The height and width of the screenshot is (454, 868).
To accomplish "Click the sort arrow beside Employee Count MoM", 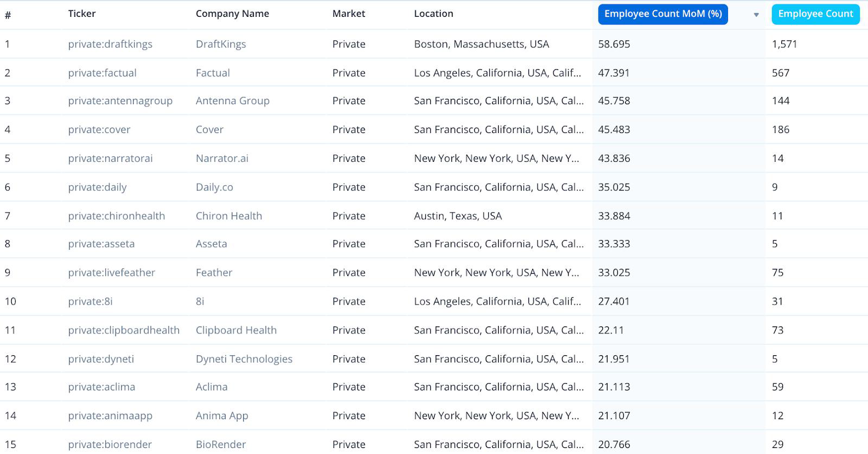I will coord(756,15).
